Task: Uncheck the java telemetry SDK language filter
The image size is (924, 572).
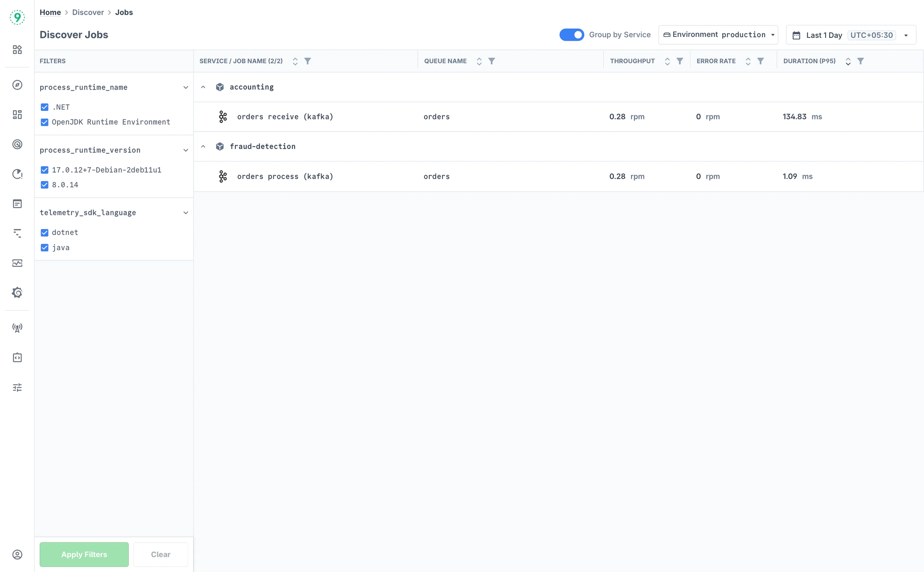Action: [x=44, y=247]
